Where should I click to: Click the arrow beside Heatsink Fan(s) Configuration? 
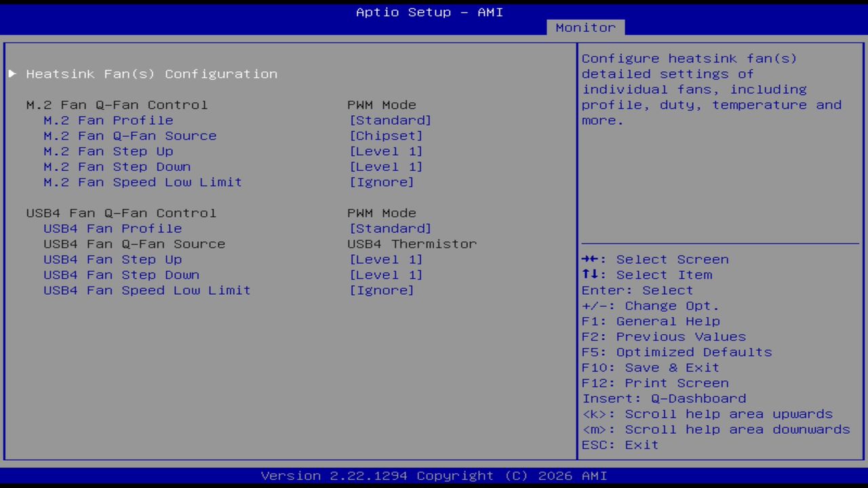12,73
